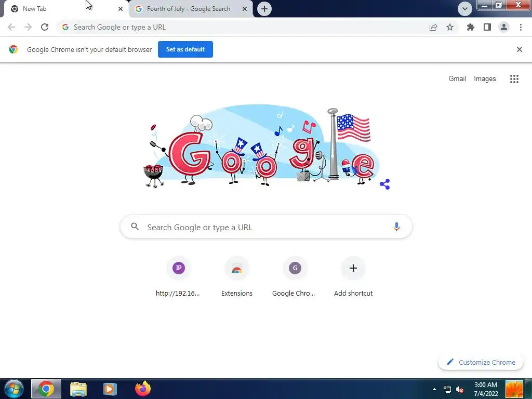Click the Chrome taskbar button
The image size is (532, 399).
46,389
